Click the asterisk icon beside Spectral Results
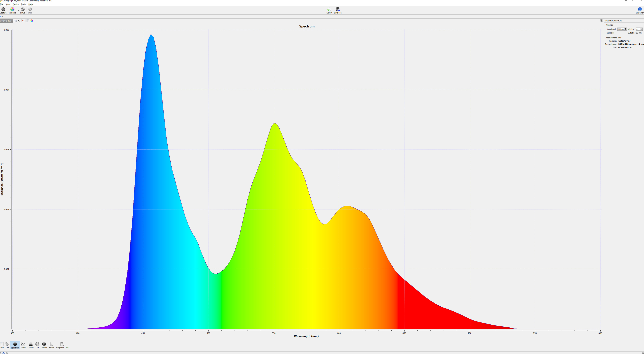The image size is (644, 354). (x=601, y=21)
